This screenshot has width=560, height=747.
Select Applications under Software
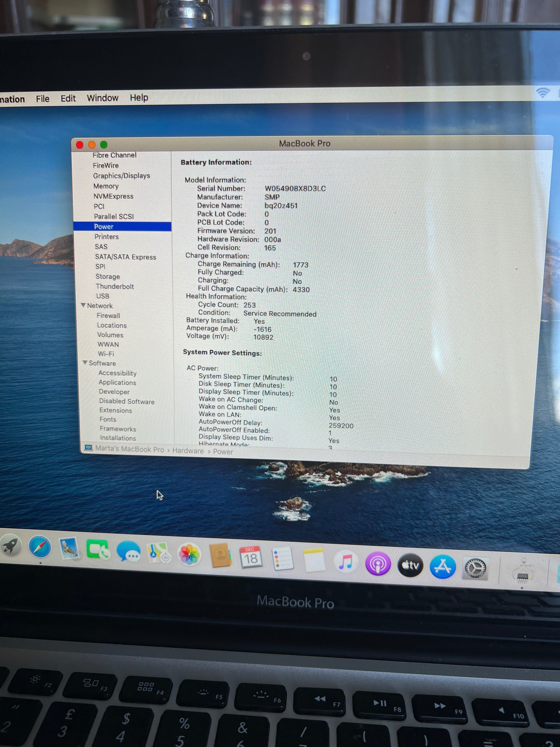(117, 383)
